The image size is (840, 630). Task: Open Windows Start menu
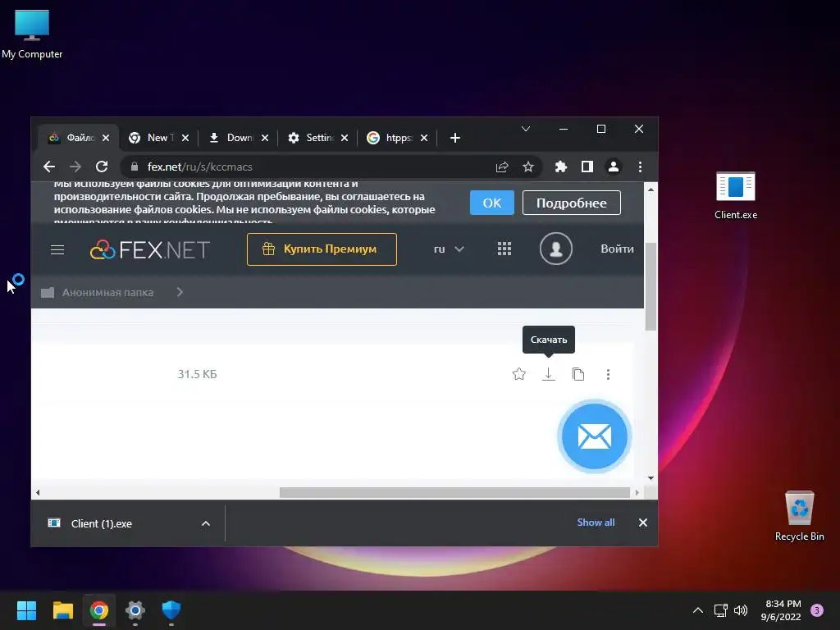(27, 610)
